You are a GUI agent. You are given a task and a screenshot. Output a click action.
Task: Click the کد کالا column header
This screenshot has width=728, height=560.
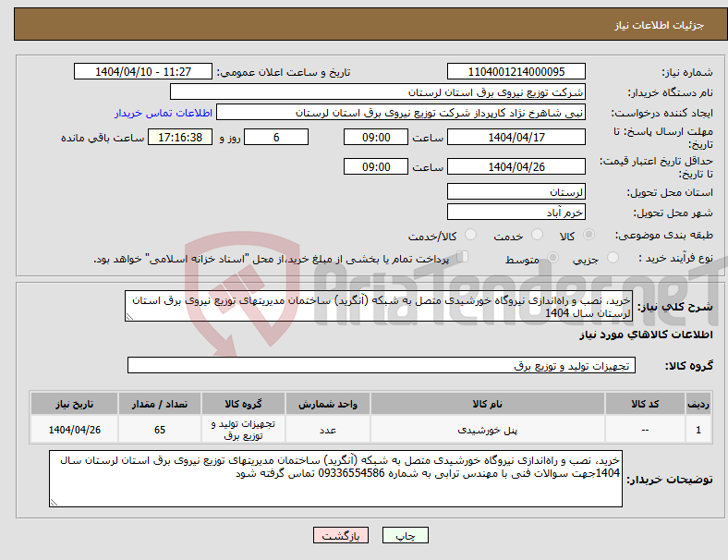click(645, 404)
